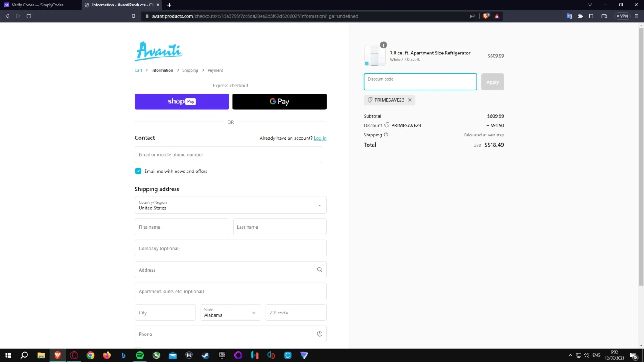Select the Shipping breadcrumb step
The image size is (644, 362).
click(x=190, y=70)
